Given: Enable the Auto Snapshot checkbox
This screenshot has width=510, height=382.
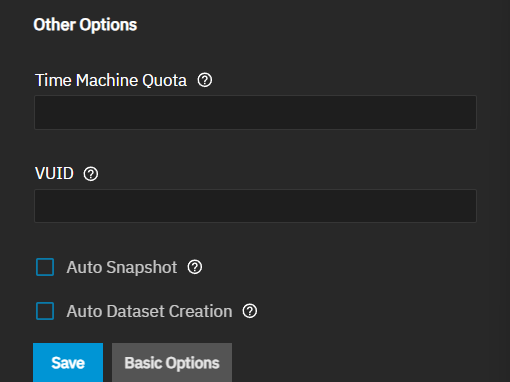Looking at the screenshot, I should tap(45, 267).
